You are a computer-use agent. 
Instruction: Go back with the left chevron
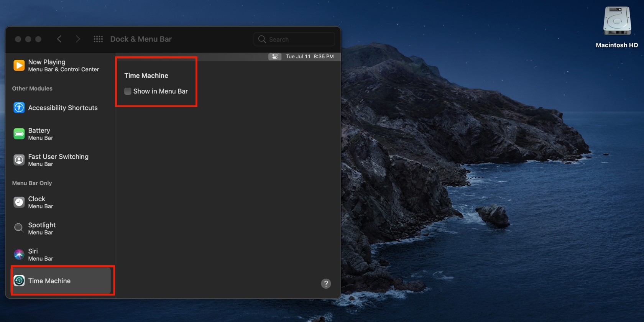[59, 39]
